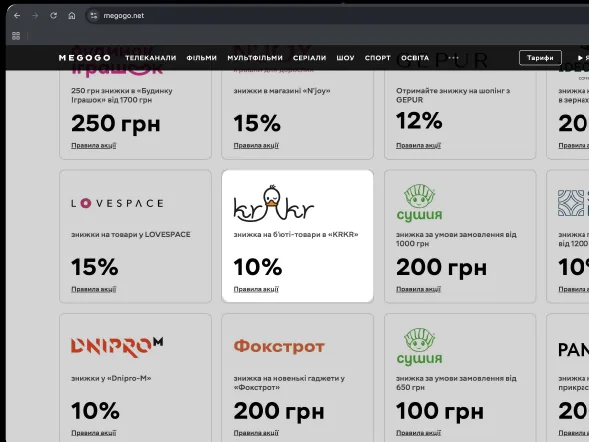This screenshot has width=589, height=442.
Task: Reload the page with the refresh icon
Action: [x=53, y=15]
